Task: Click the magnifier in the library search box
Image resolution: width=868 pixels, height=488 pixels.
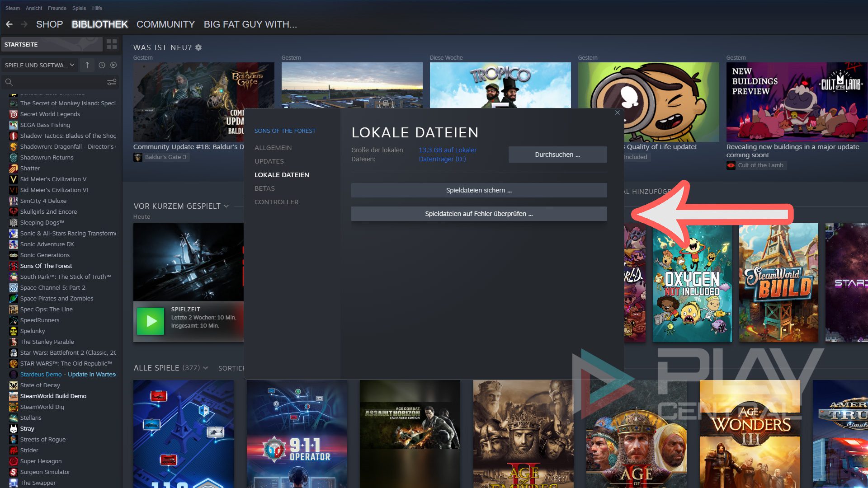Action: coord(9,82)
